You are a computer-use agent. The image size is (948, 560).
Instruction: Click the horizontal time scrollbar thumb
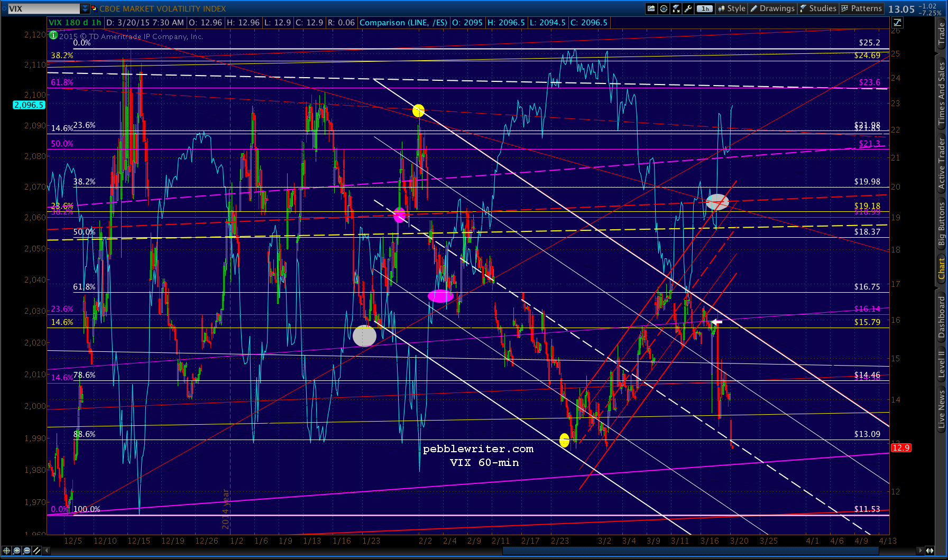click(x=691, y=550)
